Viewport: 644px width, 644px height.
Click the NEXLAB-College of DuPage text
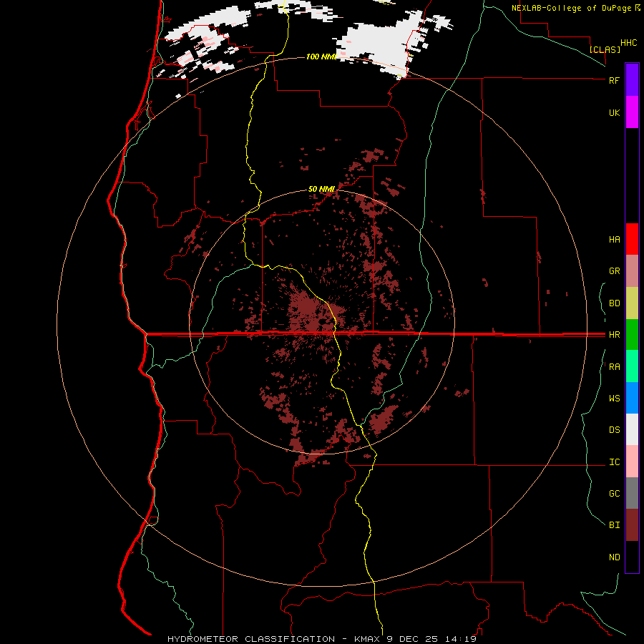click(572, 8)
